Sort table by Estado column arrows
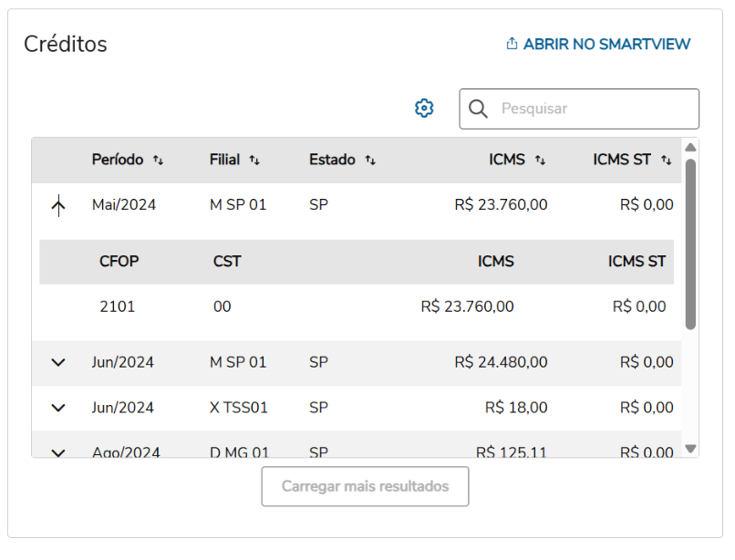This screenshot has height=560, width=735. click(370, 161)
